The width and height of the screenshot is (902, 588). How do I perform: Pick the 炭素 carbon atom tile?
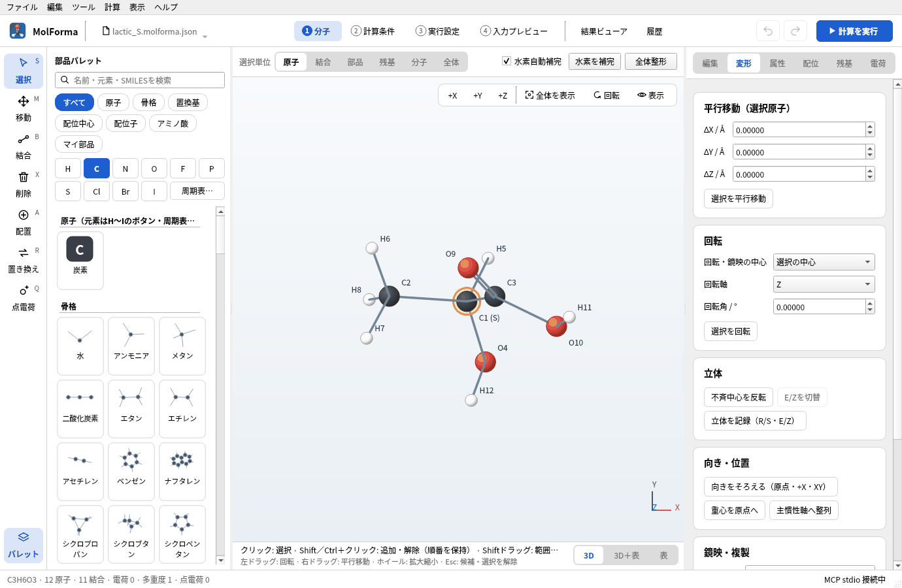click(x=80, y=260)
